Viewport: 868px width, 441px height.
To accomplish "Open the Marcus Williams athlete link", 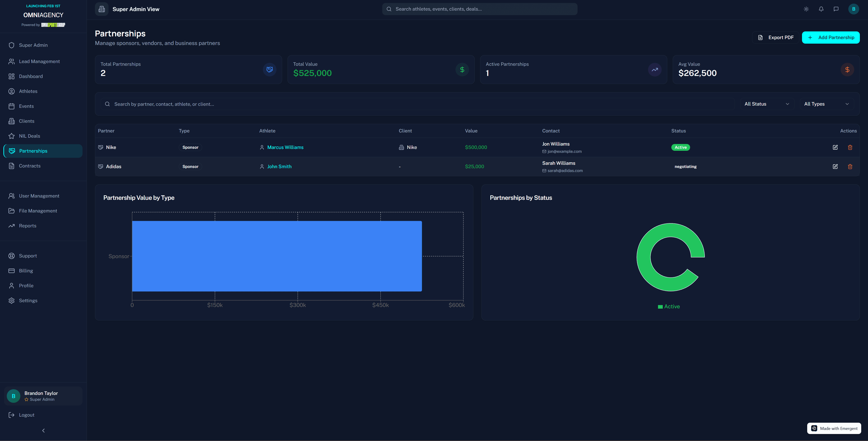I will point(285,147).
